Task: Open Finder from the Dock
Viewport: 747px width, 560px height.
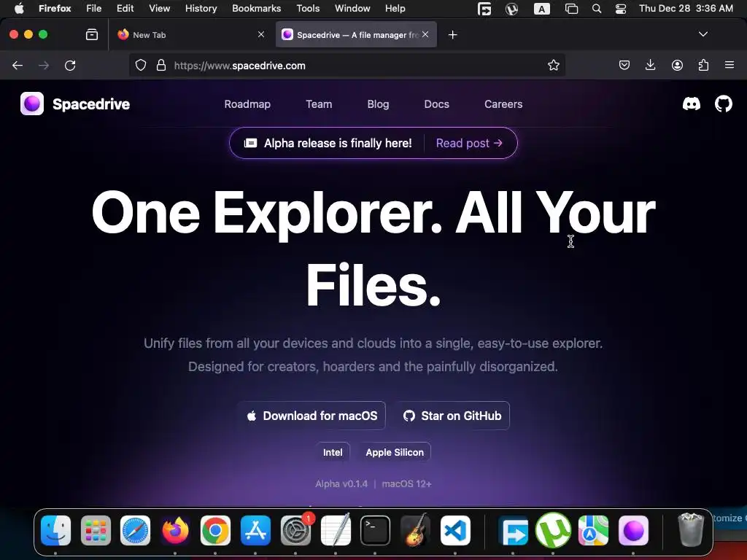Action: click(x=55, y=530)
